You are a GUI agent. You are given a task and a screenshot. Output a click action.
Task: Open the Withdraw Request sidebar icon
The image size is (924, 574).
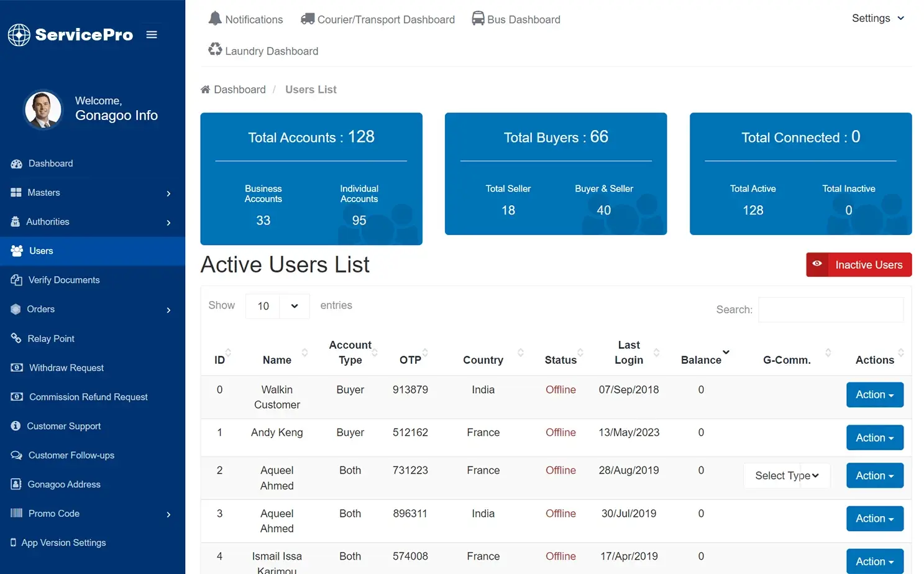[17, 368]
